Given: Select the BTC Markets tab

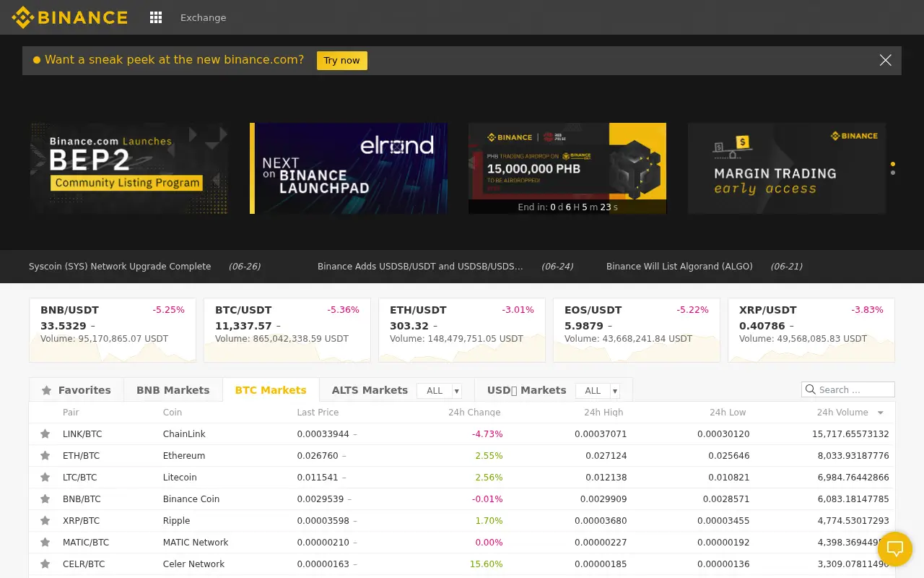Looking at the screenshot, I should pos(271,390).
